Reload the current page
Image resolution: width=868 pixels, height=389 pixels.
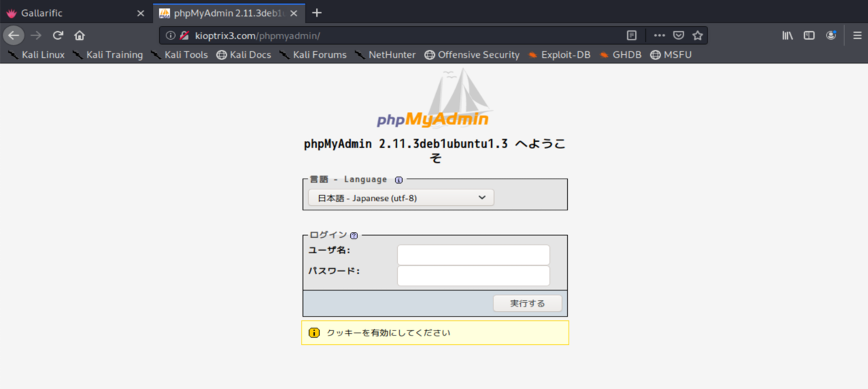pyautogui.click(x=58, y=35)
